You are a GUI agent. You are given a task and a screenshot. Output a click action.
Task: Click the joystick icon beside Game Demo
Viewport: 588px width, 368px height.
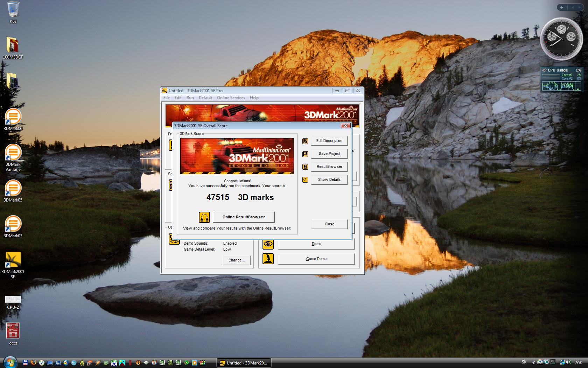pyautogui.click(x=268, y=259)
